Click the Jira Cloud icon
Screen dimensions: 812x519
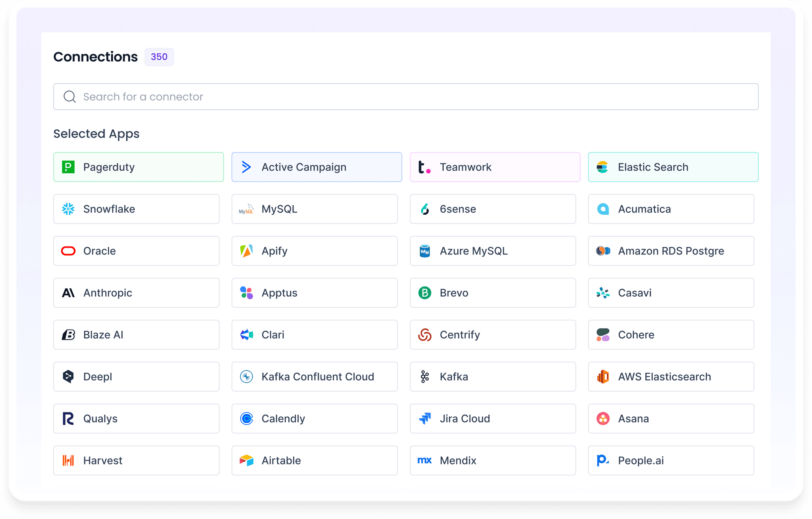(x=425, y=418)
